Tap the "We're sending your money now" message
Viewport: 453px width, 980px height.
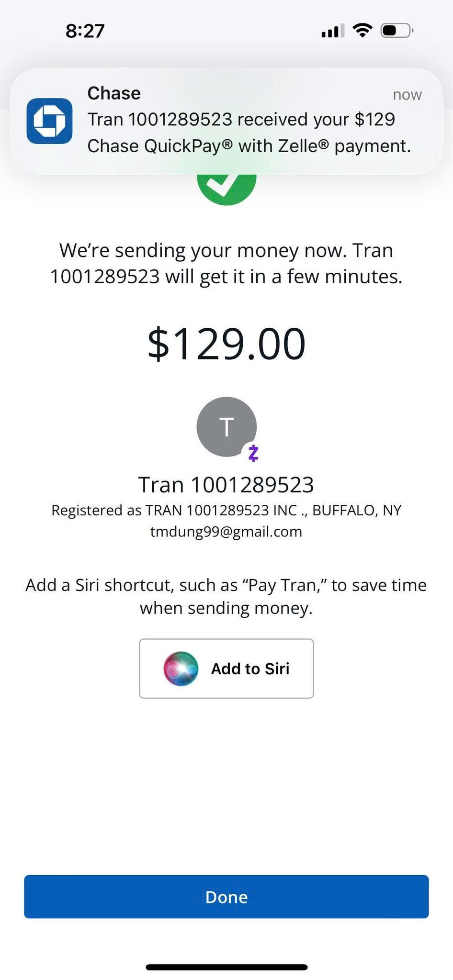pos(226,263)
